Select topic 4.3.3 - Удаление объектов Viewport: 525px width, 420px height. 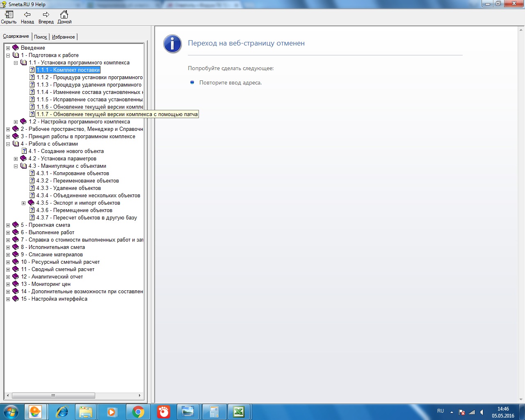[x=68, y=188]
